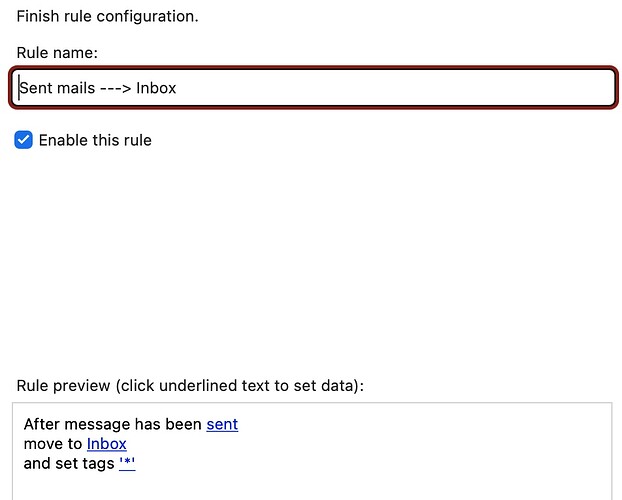622x500 pixels.
Task: Click the text cursor at rule name start
Action: point(19,88)
